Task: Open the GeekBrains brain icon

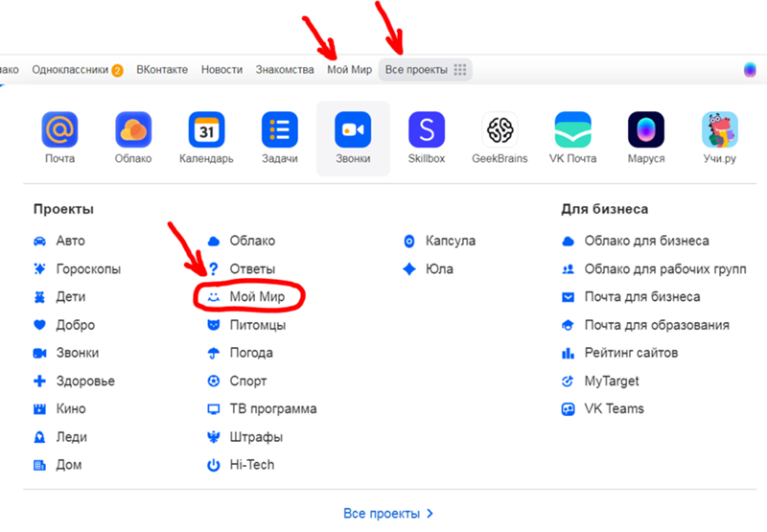Action: coord(500,129)
